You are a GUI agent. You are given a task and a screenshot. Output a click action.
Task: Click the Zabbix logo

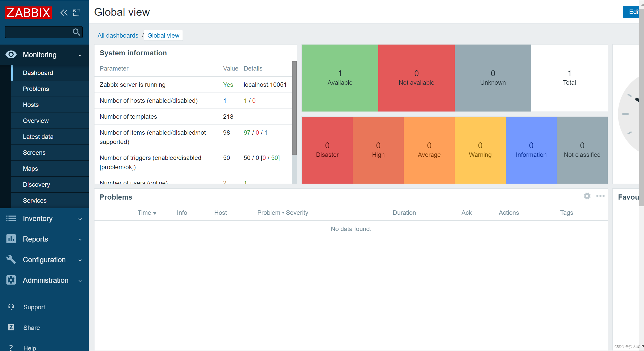(28, 13)
